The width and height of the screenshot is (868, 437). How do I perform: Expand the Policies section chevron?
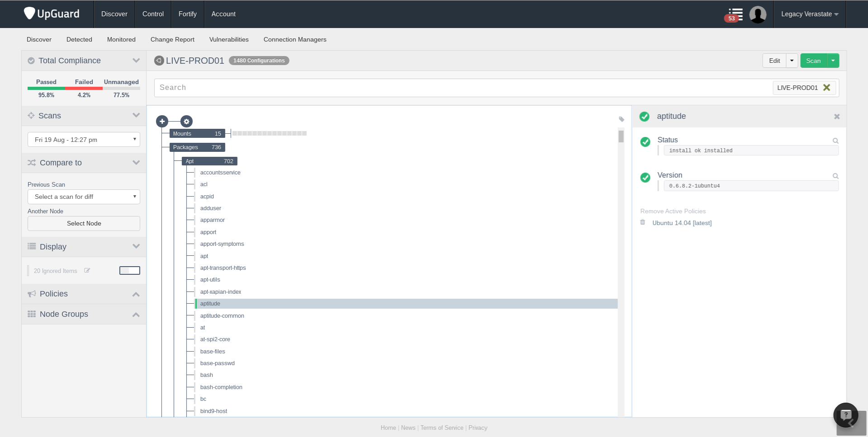click(136, 294)
